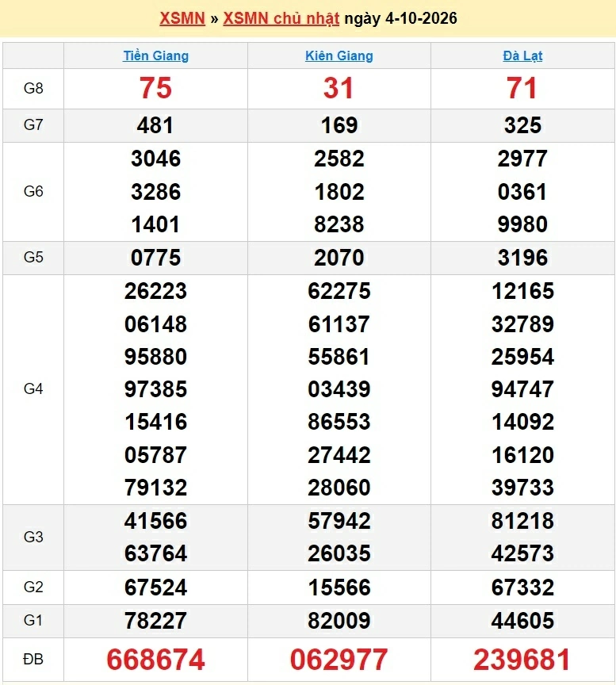Open the XSMN chủ nhật link
The width and height of the screenshot is (616, 685).
[x=281, y=19]
